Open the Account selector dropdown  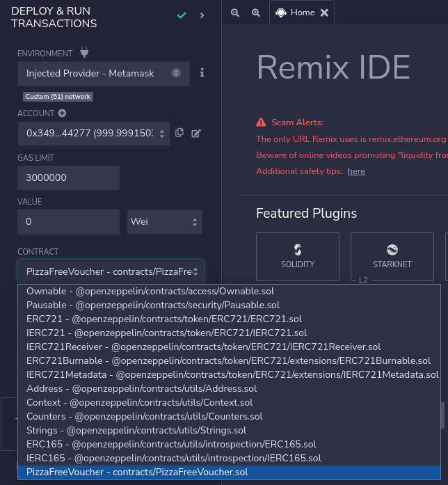(94, 134)
